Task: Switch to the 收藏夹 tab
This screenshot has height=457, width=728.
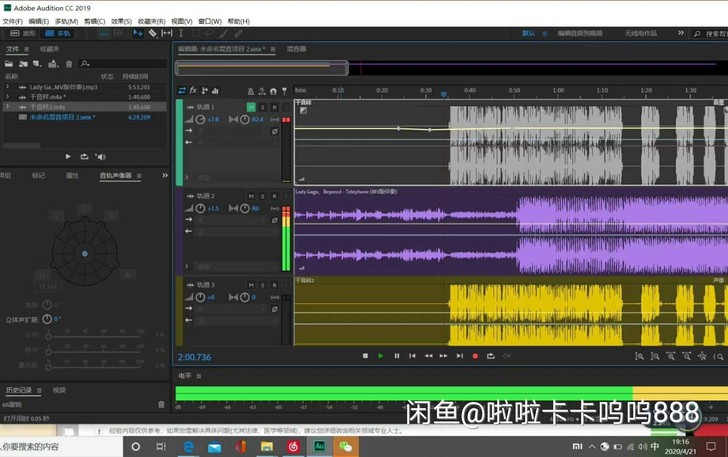Action: 49,49
